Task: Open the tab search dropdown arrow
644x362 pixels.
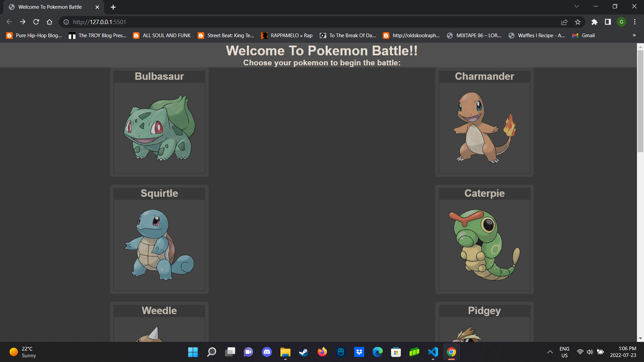Action: [577, 6]
